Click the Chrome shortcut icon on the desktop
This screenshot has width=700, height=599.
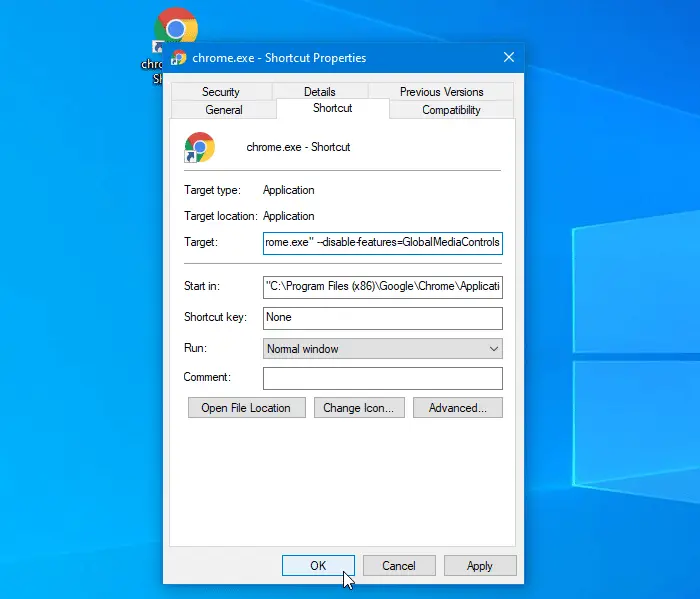click(x=175, y=27)
